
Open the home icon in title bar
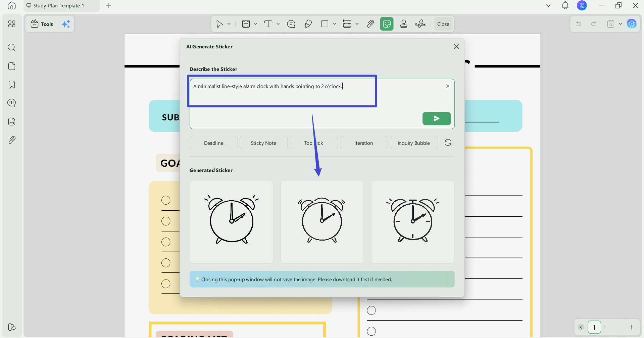(12, 5)
